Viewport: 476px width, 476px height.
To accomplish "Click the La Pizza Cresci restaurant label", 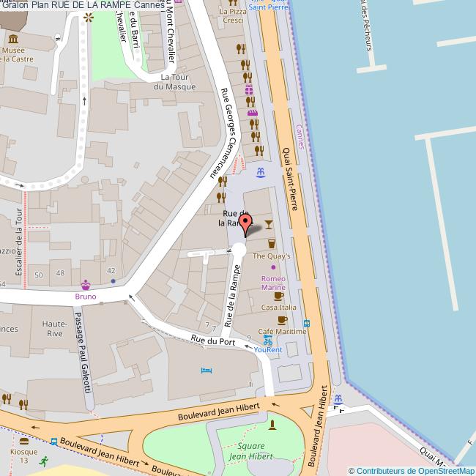I will (x=233, y=16).
